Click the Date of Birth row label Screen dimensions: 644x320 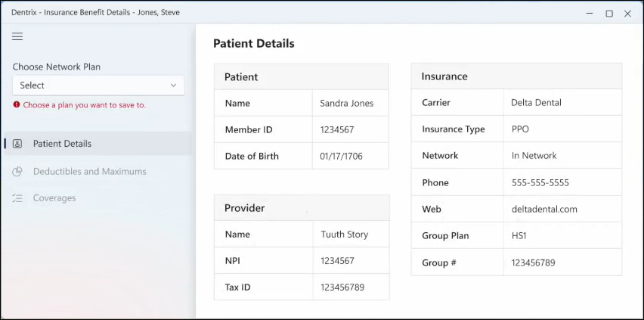[252, 157]
